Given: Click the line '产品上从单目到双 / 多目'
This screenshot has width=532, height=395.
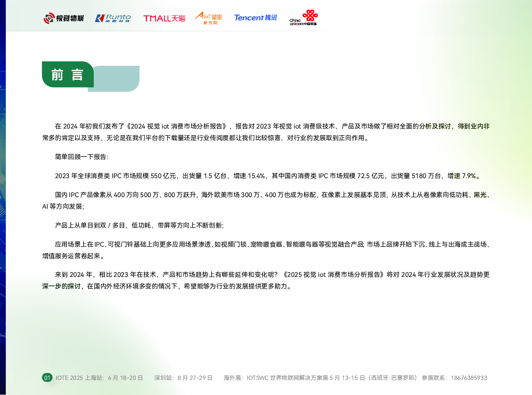Looking at the screenshot, I should pos(139,225).
